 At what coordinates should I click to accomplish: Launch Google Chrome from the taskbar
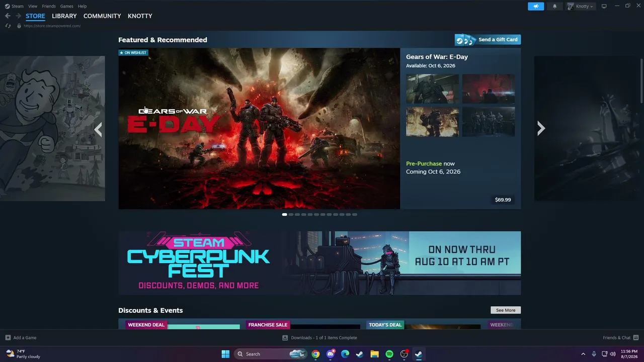click(315, 354)
